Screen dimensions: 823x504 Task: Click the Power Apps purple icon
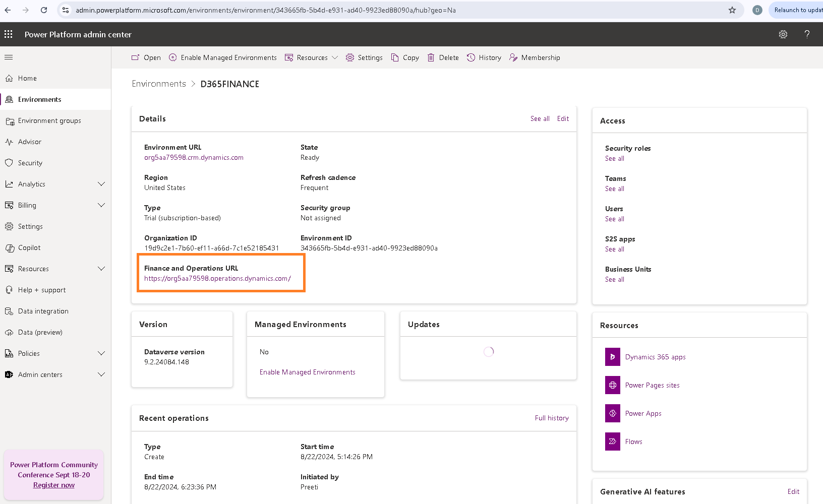613,413
